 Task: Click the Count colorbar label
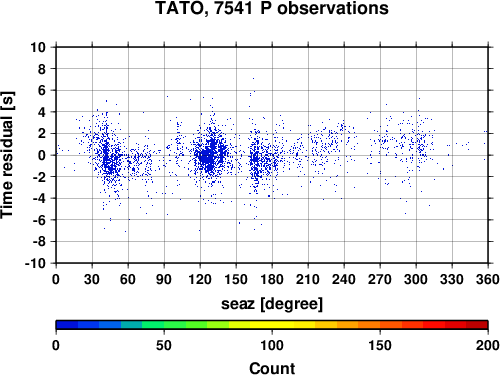pyautogui.click(x=272, y=368)
